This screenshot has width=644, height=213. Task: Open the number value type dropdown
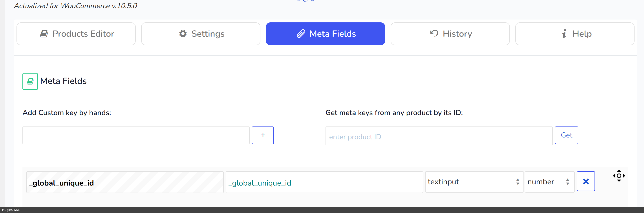pos(549,182)
